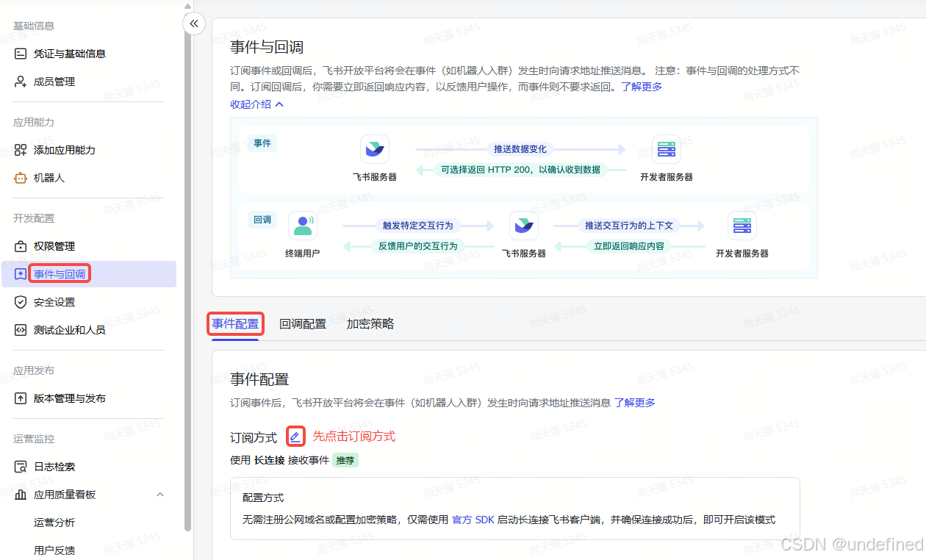926x560 pixels.
Task: Click the 推荐 badge
Action: pyautogui.click(x=345, y=461)
